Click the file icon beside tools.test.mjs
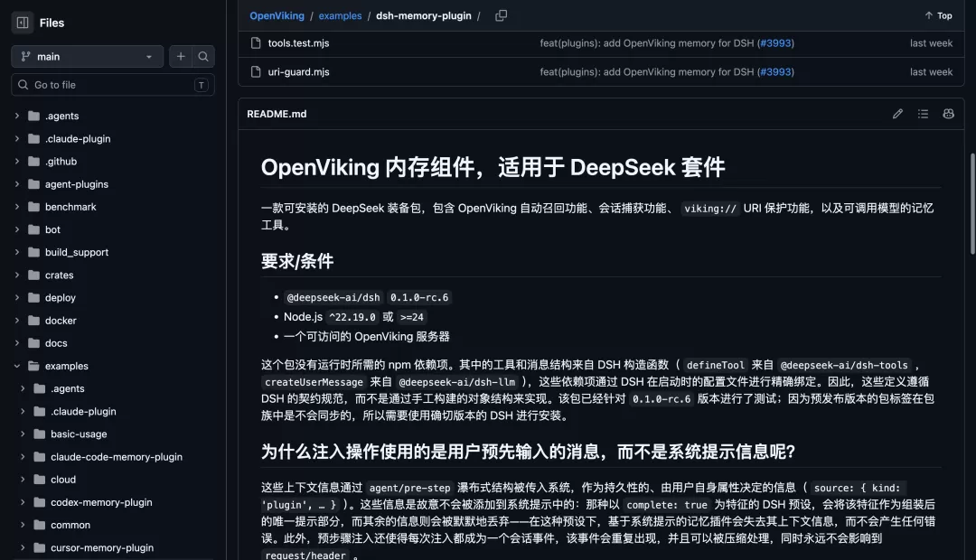This screenshot has height=560, width=976. point(255,43)
